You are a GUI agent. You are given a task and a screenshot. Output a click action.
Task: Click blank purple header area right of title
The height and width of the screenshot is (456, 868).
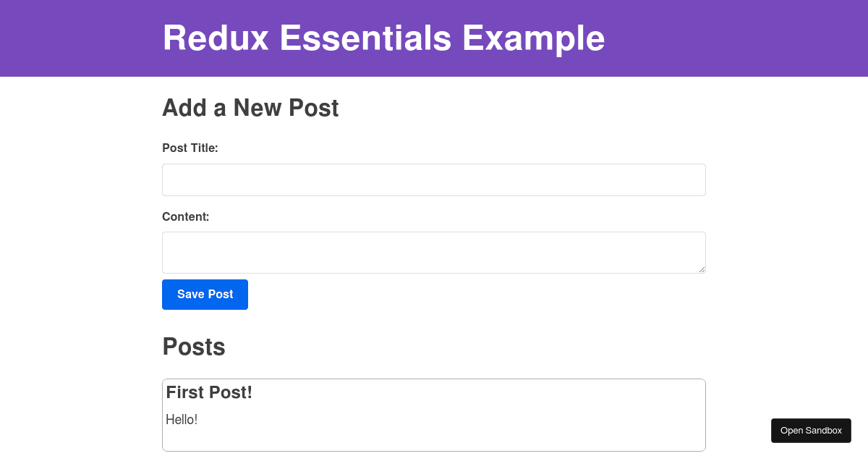point(731,38)
